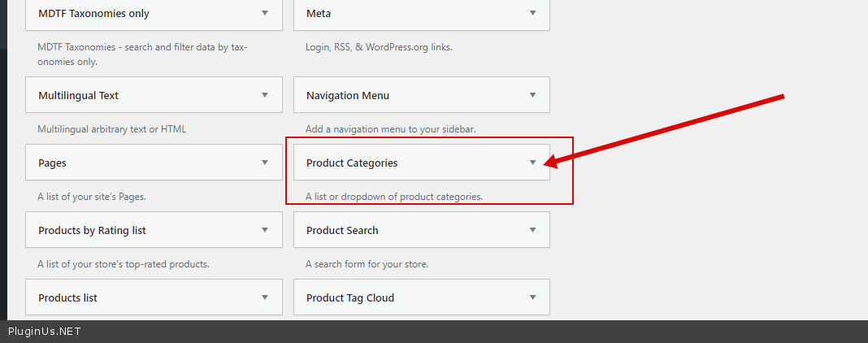This screenshot has height=343, width=868.
Task: Expand the MDTF Taxonomies only widget arrow
Action: [x=265, y=13]
